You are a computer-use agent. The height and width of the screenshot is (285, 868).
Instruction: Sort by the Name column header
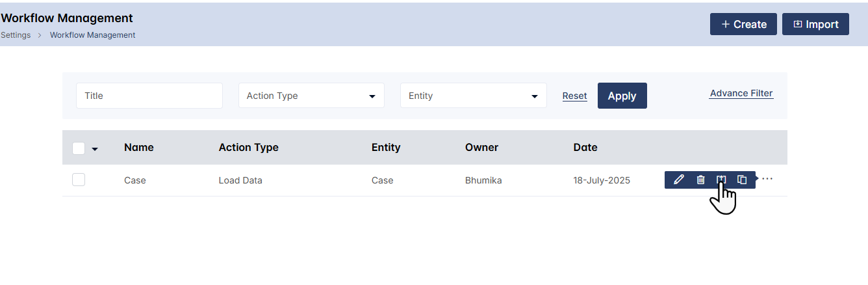[x=138, y=147]
